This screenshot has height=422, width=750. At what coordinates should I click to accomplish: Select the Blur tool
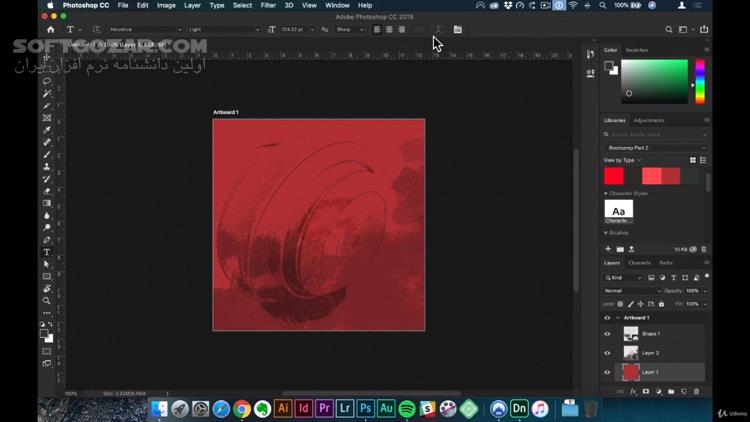[47, 215]
